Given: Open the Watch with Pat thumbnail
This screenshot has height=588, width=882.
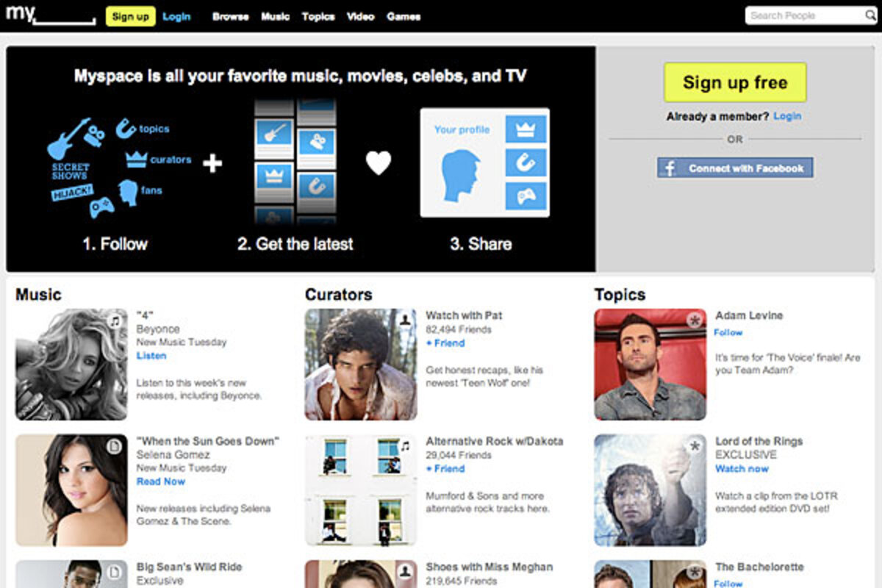Looking at the screenshot, I should click(x=361, y=365).
